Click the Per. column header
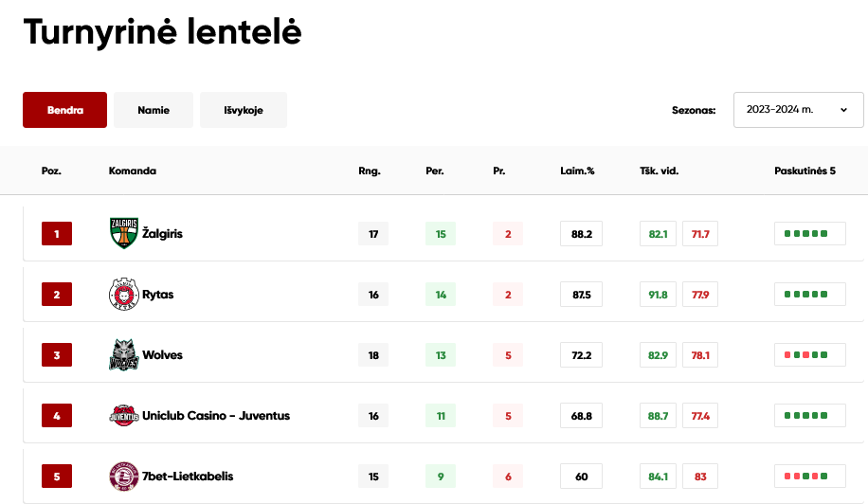The image size is (868, 504). pos(435,171)
